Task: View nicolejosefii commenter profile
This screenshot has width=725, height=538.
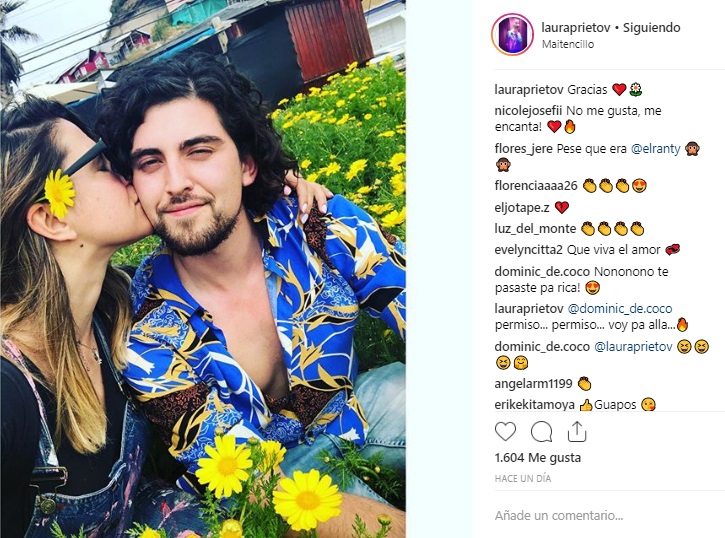Action: [528, 111]
